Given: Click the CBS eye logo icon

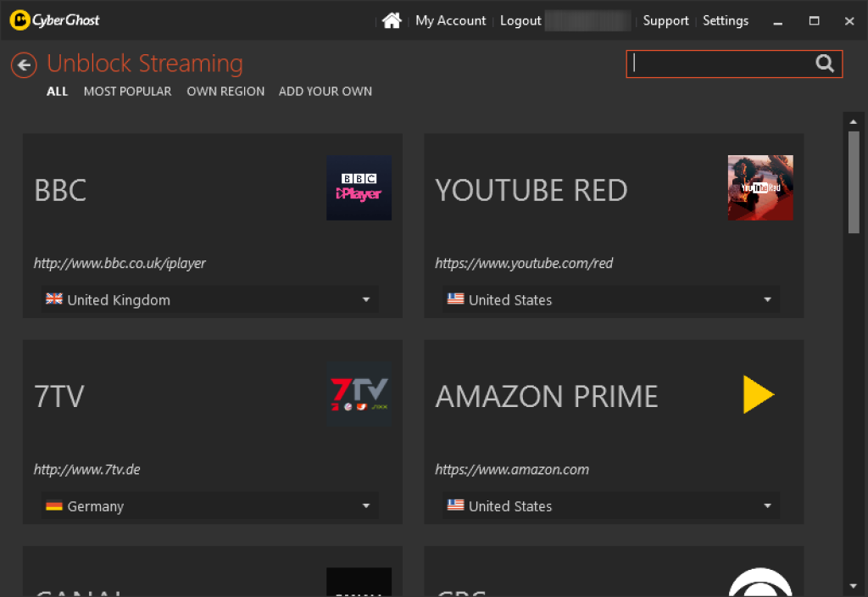Looking at the screenshot, I should coord(760,582).
